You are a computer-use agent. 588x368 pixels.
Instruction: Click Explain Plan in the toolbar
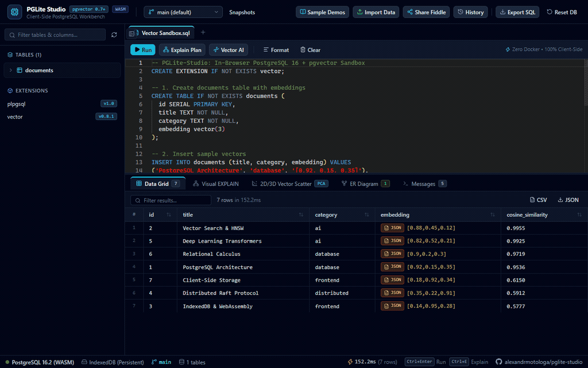coord(182,49)
